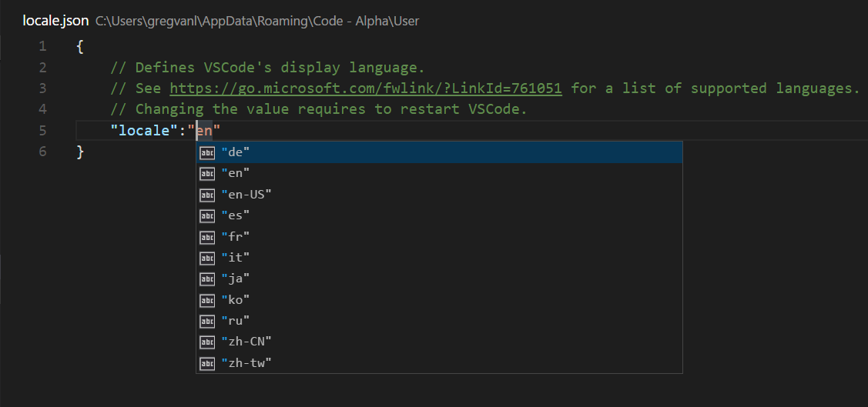
Task: Choose "zh-tw" from the suggestions
Action: [x=440, y=363]
